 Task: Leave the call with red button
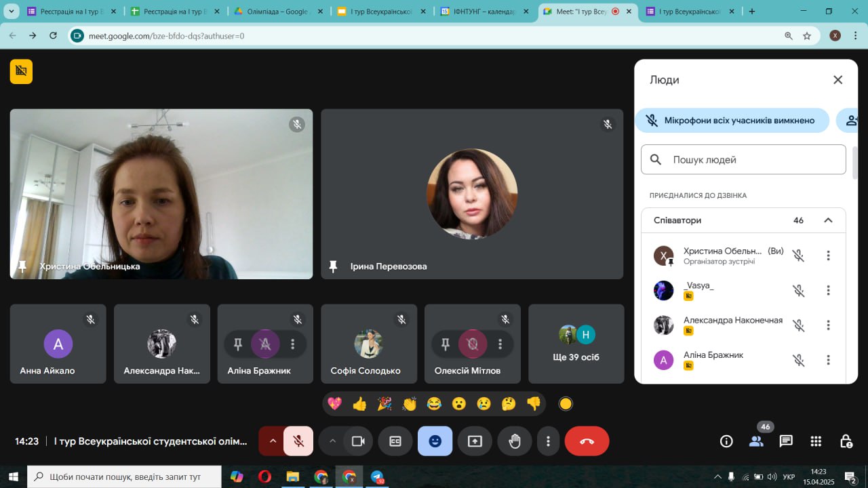coord(587,441)
